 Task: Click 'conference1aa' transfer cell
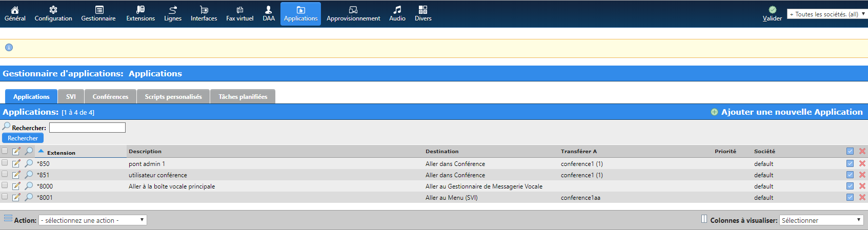(x=580, y=197)
